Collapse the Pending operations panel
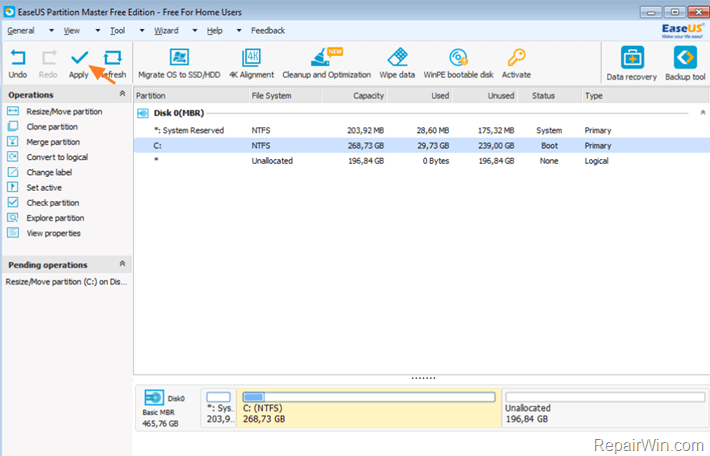Image resolution: width=710 pixels, height=456 pixels. pyautogui.click(x=122, y=264)
